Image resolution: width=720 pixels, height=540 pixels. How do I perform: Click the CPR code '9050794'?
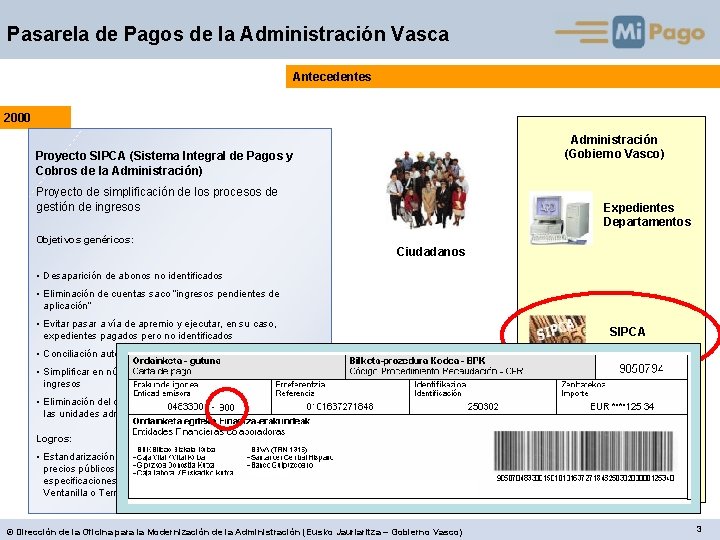point(641,368)
